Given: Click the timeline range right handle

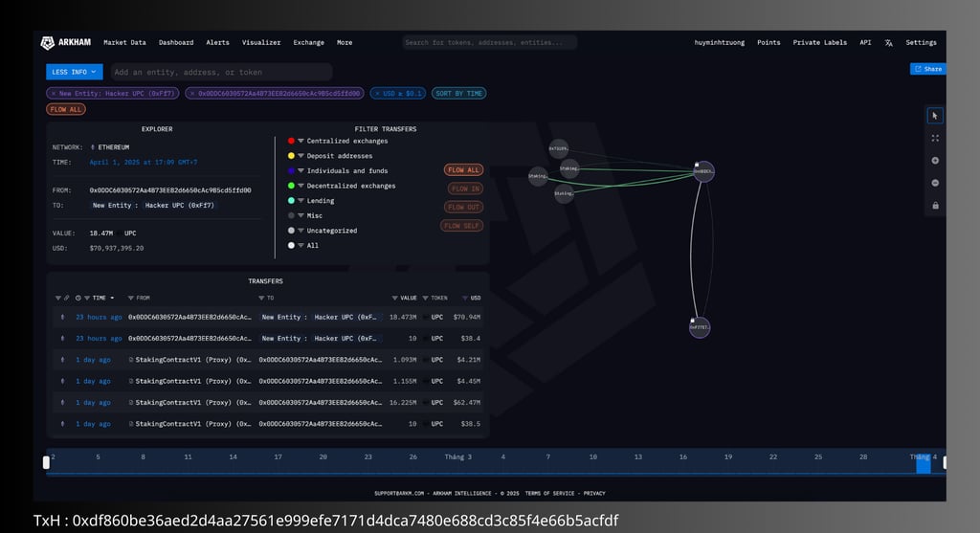Looking at the screenshot, I should [945, 462].
